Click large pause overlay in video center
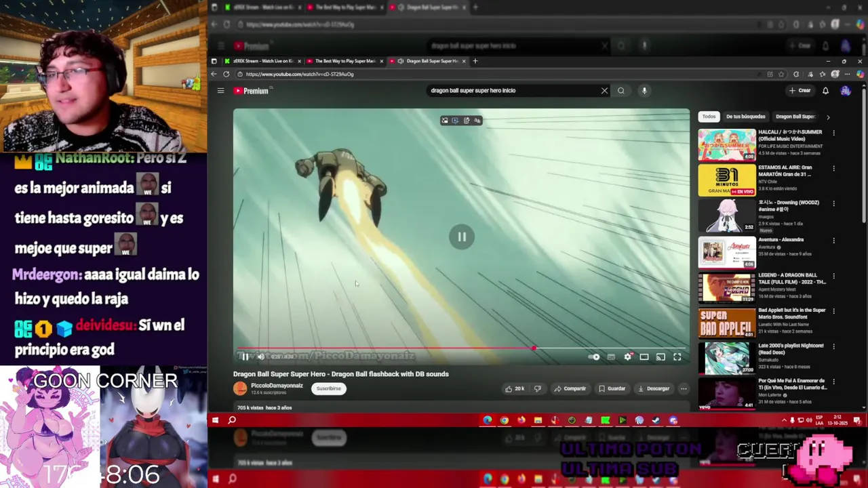Image resolution: width=868 pixels, height=488 pixels. click(x=462, y=237)
